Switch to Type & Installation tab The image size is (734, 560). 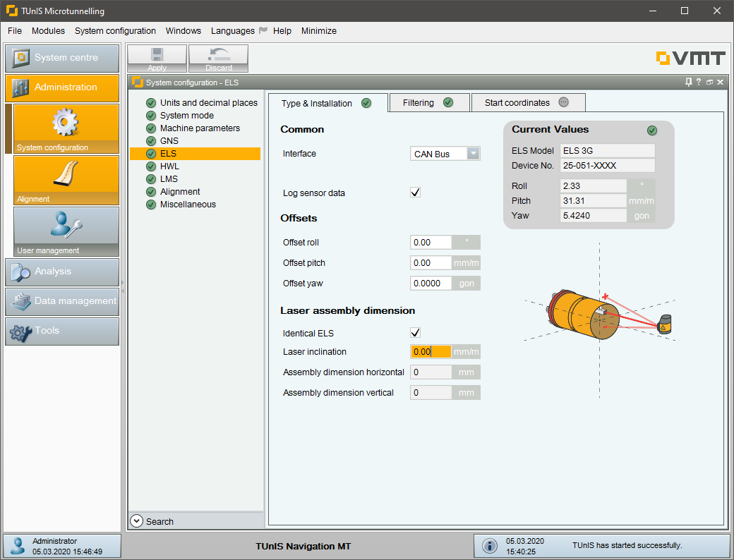(327, 103)
